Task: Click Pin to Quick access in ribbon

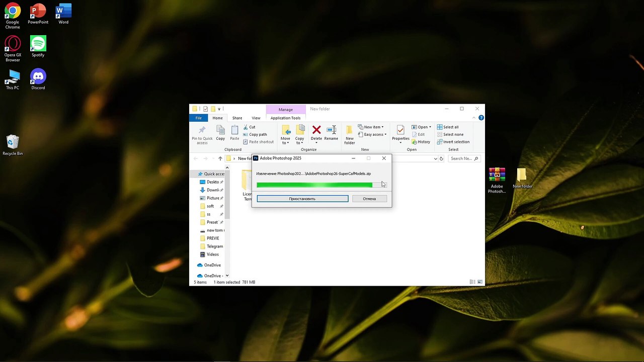Action: (x=202, y=135)
